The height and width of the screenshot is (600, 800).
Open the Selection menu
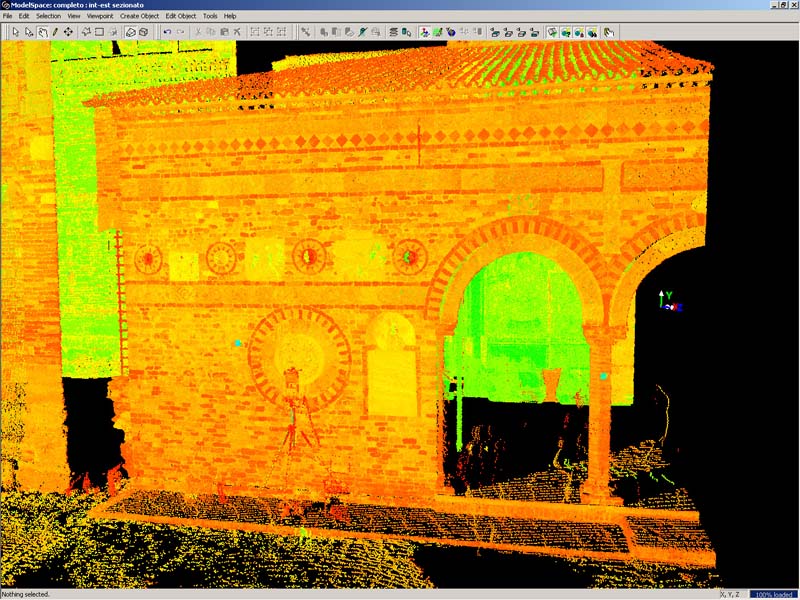tap(48, 16)
